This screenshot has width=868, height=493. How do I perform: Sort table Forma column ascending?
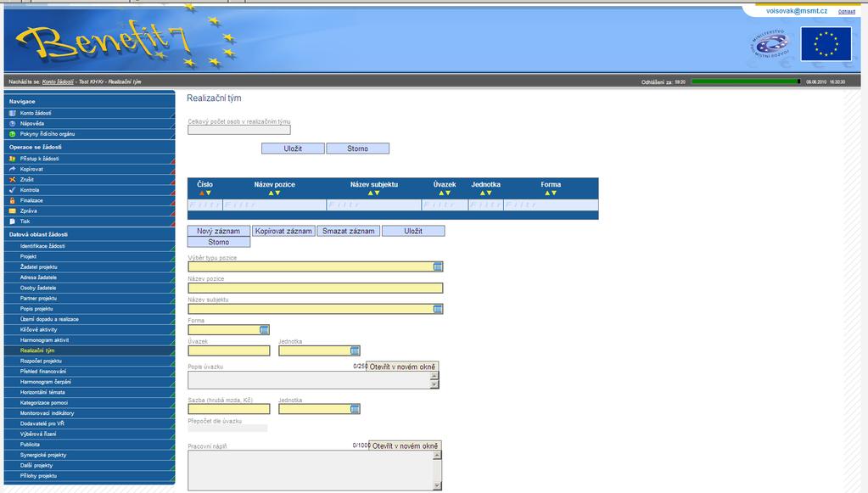pos(547,193)
